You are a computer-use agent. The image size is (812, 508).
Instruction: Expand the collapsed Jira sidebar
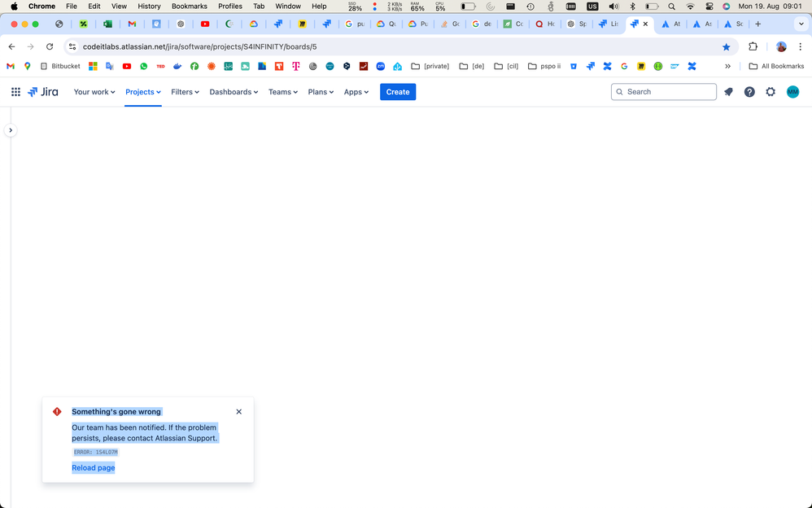[11, 130]
